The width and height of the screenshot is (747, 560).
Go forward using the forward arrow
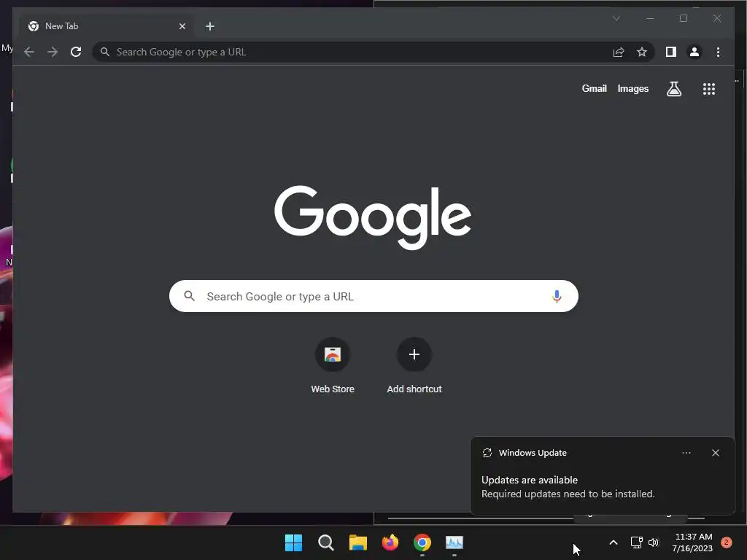(x=53, y=52)
